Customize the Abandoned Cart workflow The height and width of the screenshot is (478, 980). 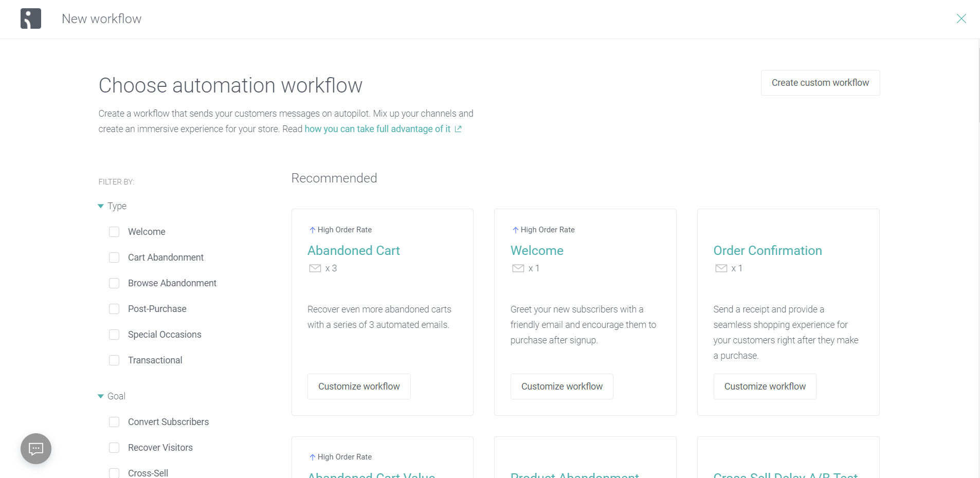click(359, 387)
